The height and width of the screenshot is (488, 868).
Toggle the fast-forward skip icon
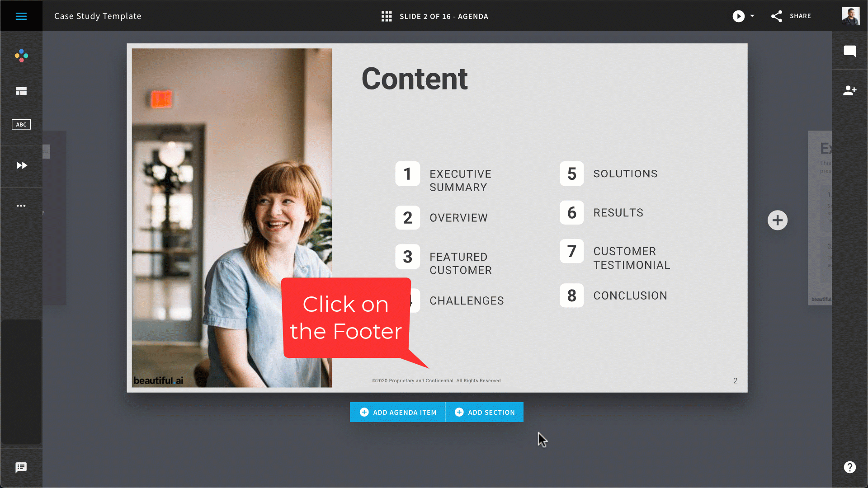[21, 166]
